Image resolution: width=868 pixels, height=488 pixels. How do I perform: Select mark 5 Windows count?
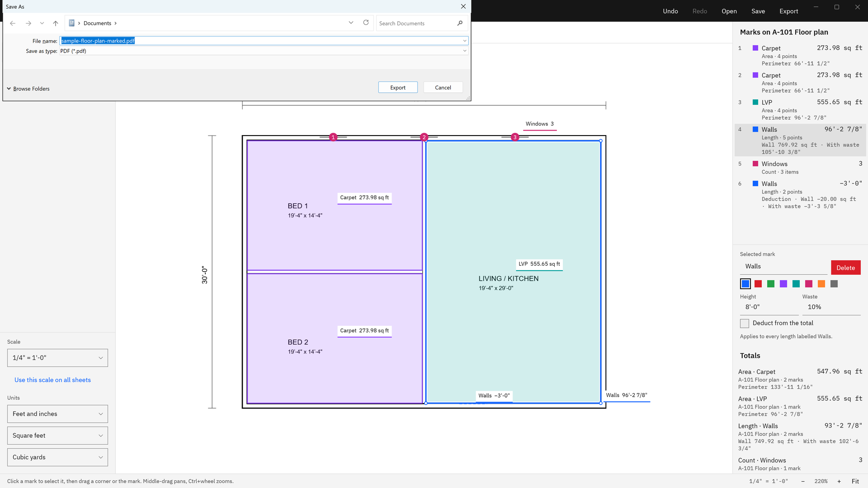800,168
